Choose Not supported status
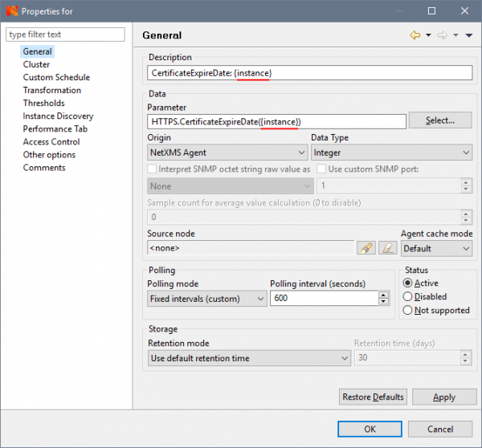Screen dimensions: 482x448 click(x=408, y=310)
